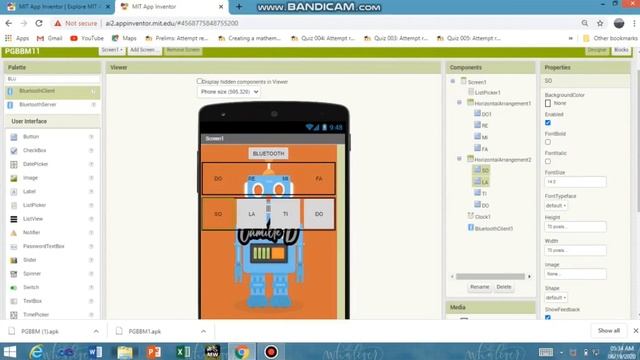Pick the TimePicker component in palette
The width and height of the screenshot is (640, 360).
click(36, 315)
